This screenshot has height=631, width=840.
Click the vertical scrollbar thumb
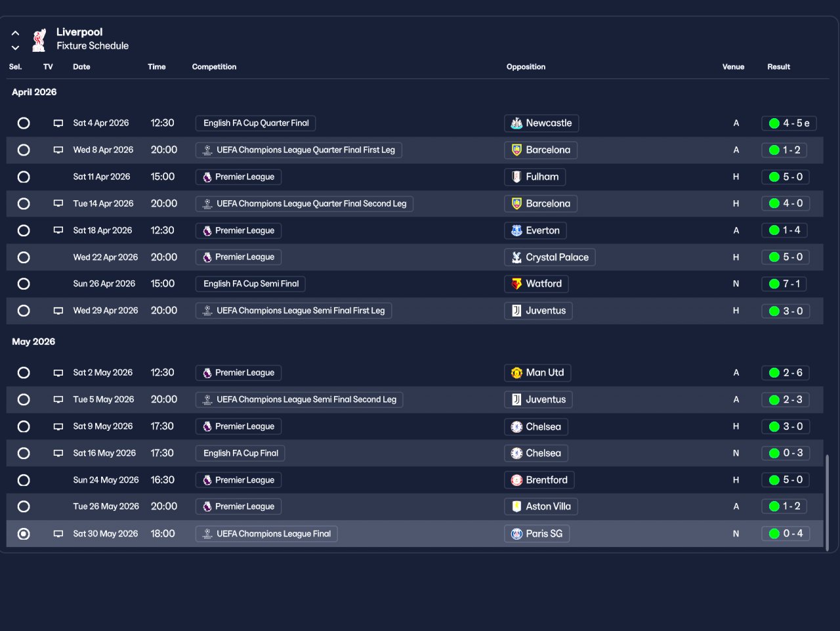(827, 502)
